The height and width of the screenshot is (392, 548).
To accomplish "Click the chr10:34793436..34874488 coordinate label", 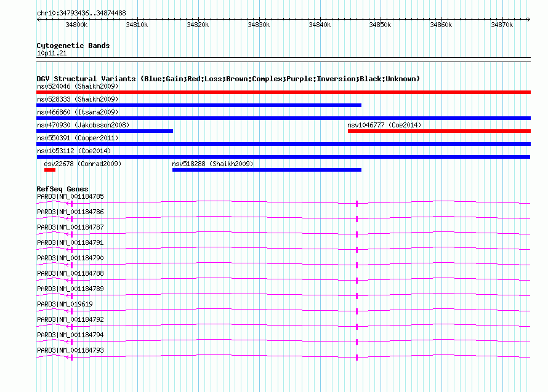I will click(x=81, y=14).
